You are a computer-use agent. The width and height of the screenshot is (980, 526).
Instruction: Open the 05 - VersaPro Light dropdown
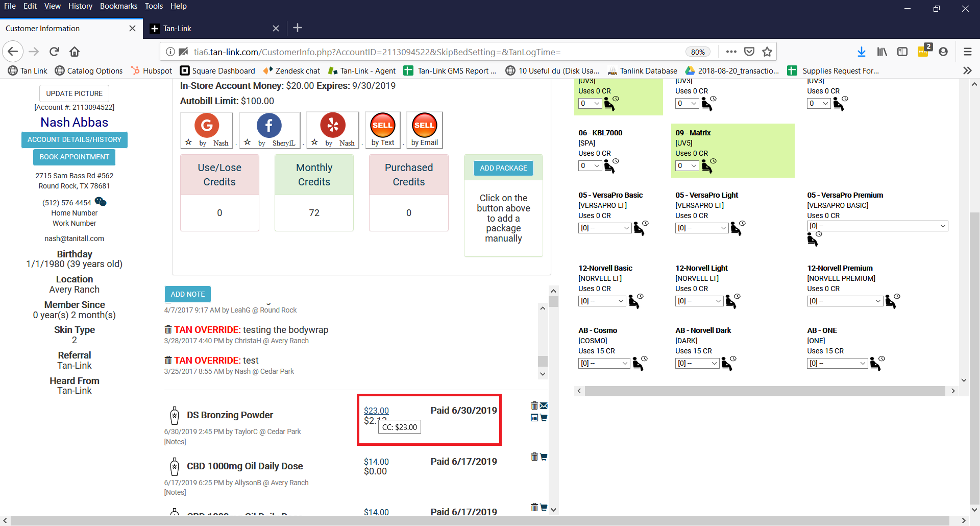(702, 228)
